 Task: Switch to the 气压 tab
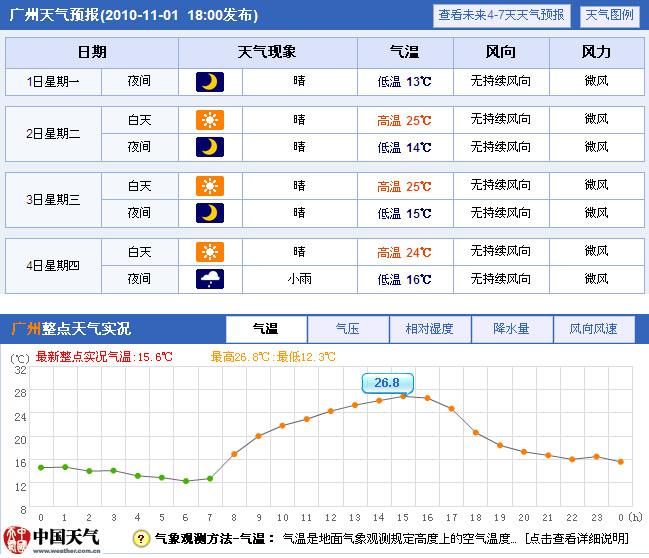tap(348, 329)
